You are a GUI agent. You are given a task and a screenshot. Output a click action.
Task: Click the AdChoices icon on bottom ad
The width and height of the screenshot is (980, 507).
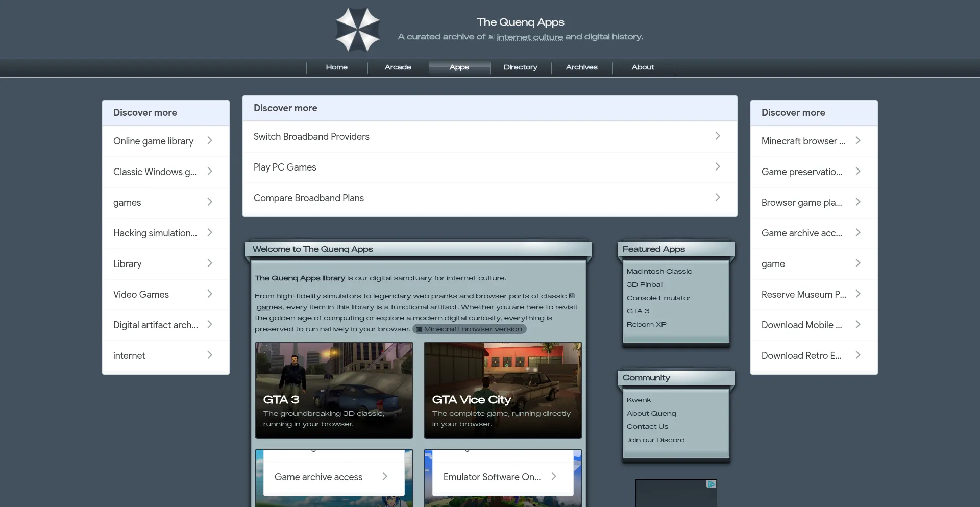[711, 484]
